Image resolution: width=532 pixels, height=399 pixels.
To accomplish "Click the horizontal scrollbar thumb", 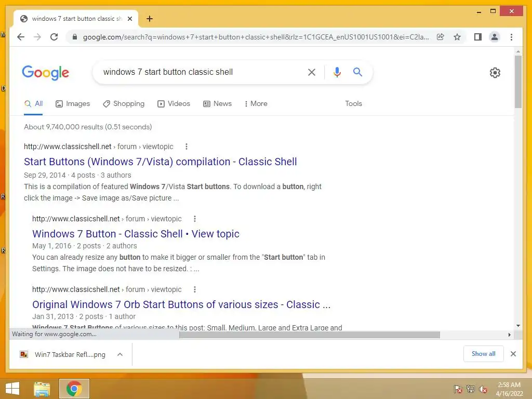I will 310,335.
